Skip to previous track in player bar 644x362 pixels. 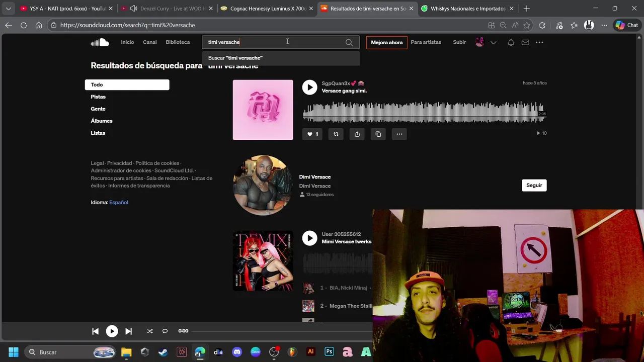pyautogui.click(x=95, y=331)
